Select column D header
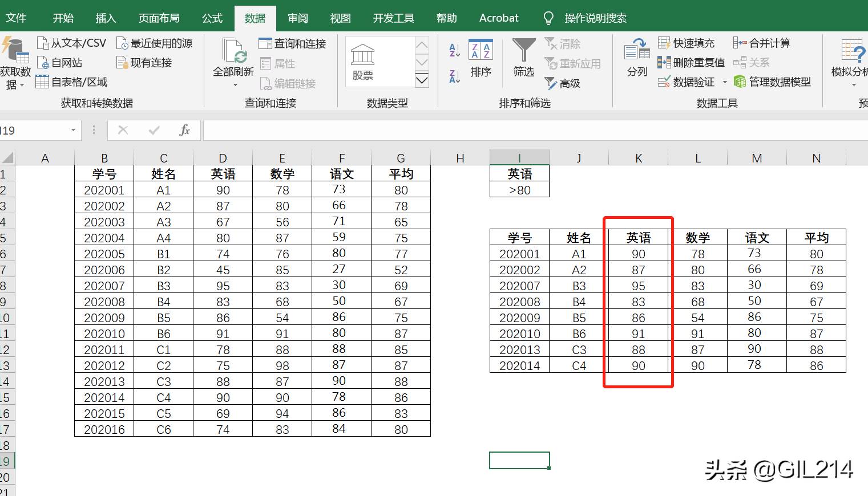 [223, 158]
